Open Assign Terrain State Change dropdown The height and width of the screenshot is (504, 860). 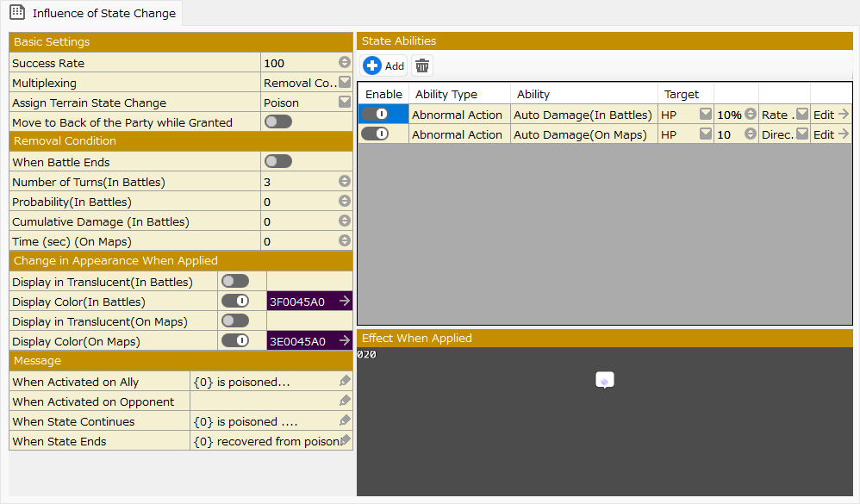point(345,103)
